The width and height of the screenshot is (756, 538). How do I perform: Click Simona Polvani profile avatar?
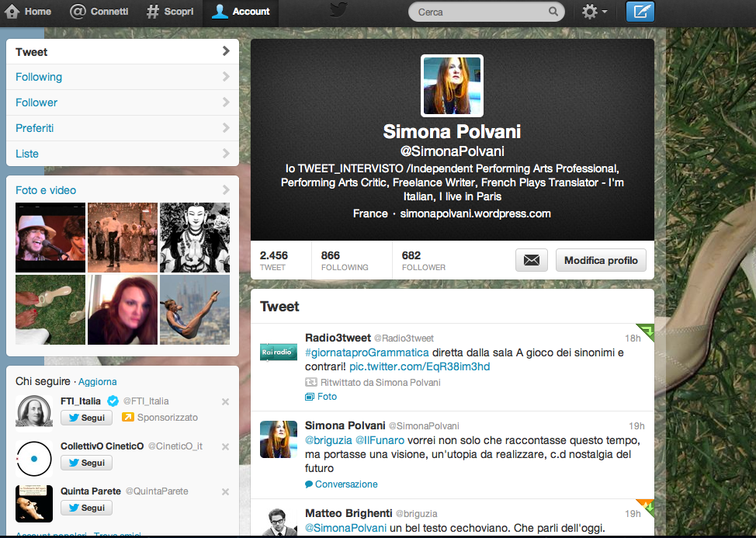452,85
